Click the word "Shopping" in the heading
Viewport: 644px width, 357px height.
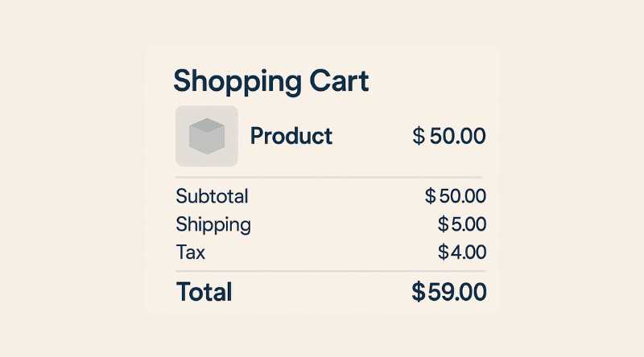(235, 80)
